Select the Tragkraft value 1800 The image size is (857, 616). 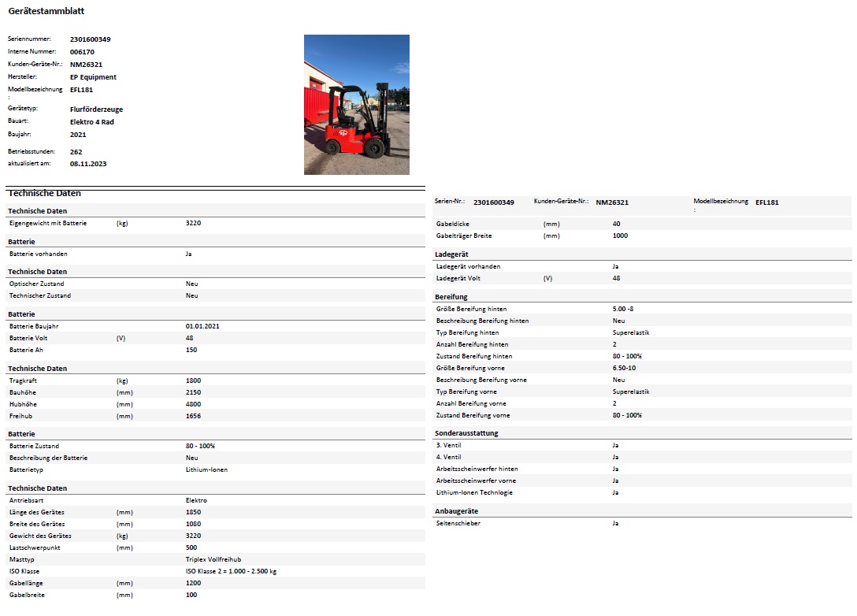(x=193, y=380)
